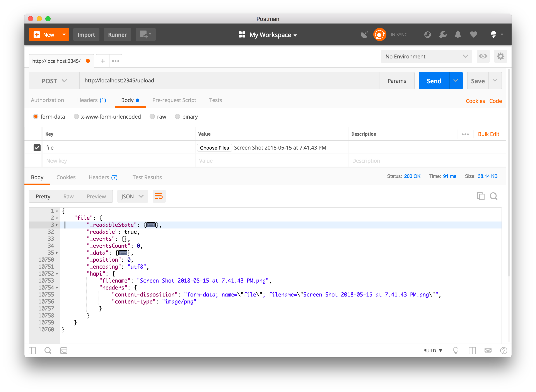This screenshot has height=392, width=536.
Task: Click the bootcamp lightbulb icon
Action: tap(456, 351)
